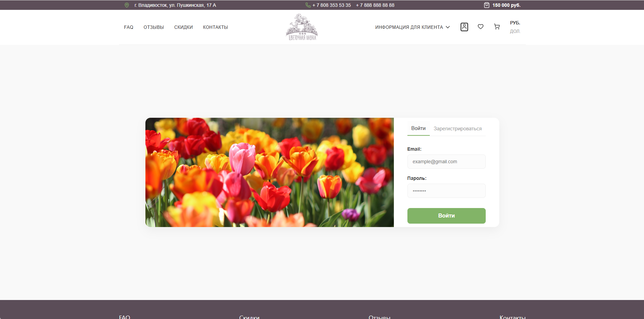
Task: Click the Цветочная лавка logo
Action: point(302,27)
